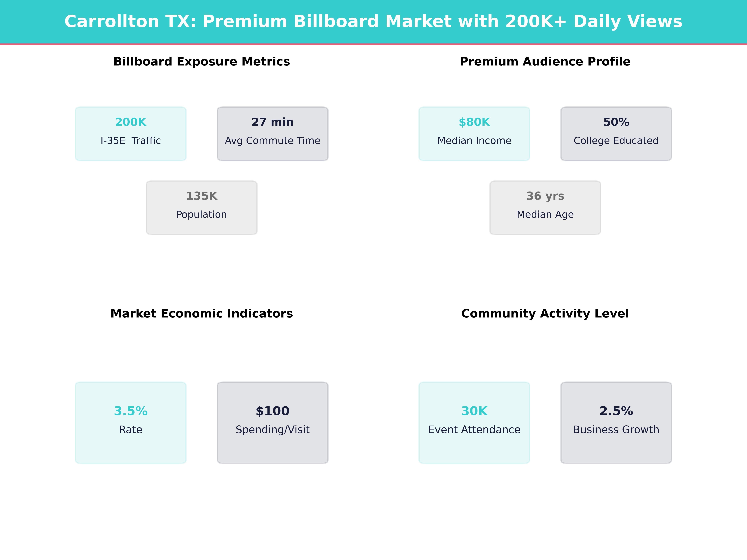Click the teal 30K figure

[474, 411]
